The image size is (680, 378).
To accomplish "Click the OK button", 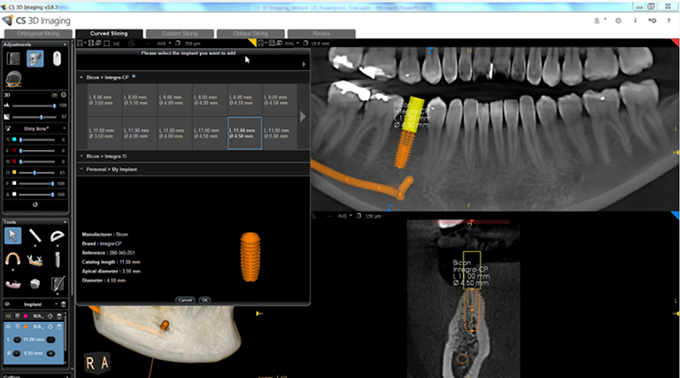I will 205,300.
